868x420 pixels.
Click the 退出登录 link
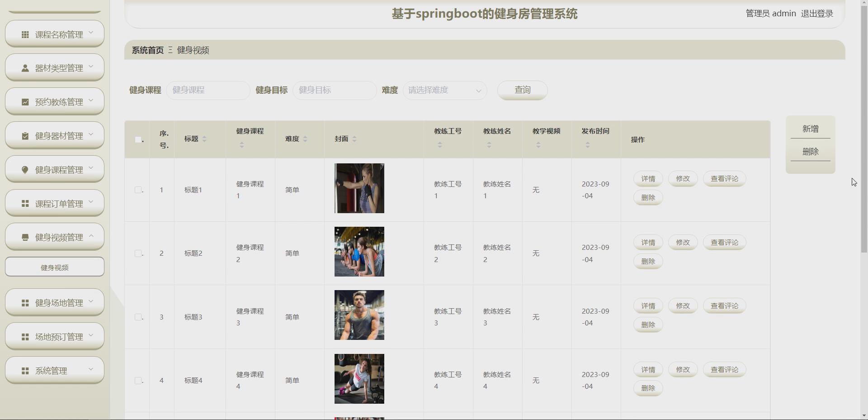[x=817, y=14]
